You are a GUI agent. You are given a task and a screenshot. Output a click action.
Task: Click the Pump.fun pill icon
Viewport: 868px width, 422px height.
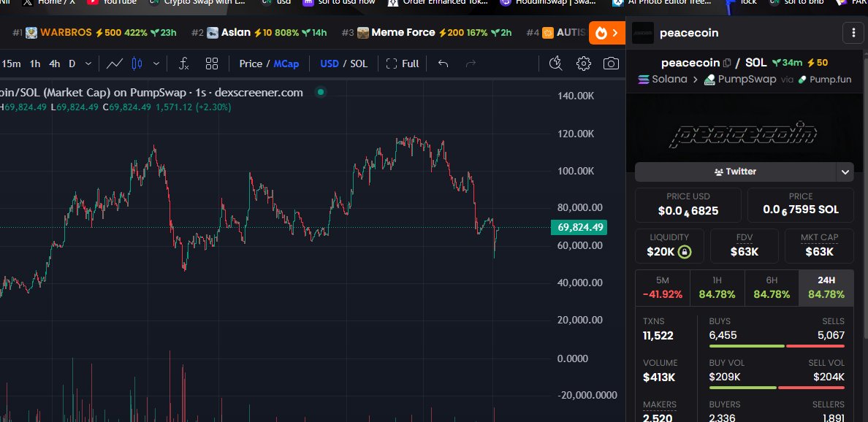pos(803,80)
